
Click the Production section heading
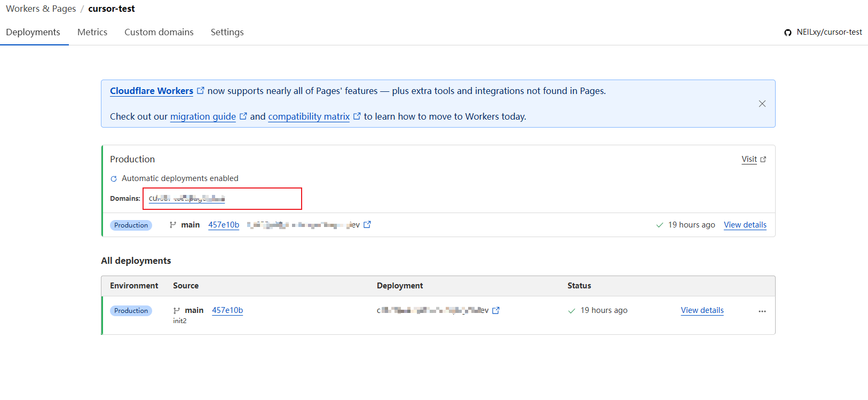[132, 159]
